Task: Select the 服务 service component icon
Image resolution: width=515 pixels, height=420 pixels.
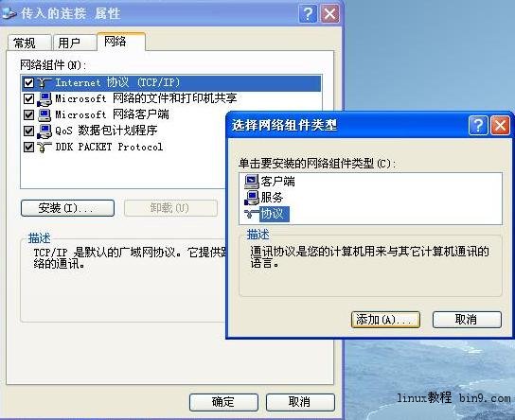Action: (x=252, y=198)
